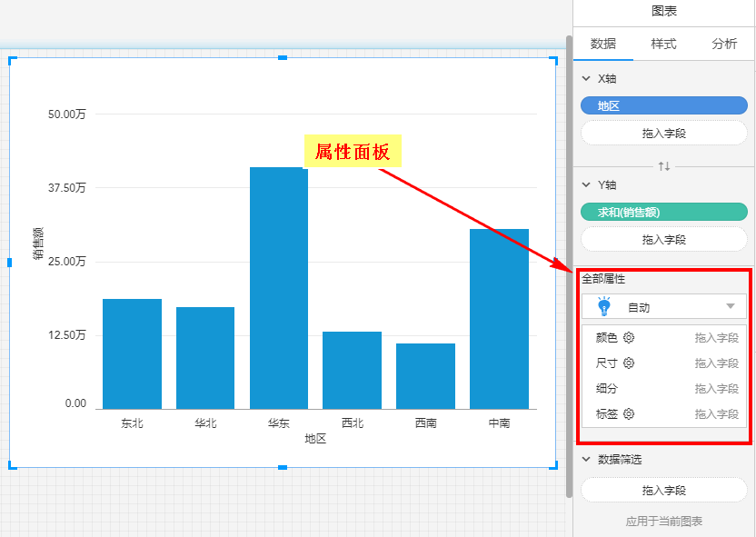Click the left-middle resize handle of chart
Image resolution: width=756 pixels, height=537 pixels.
click(x=10, y=263)
